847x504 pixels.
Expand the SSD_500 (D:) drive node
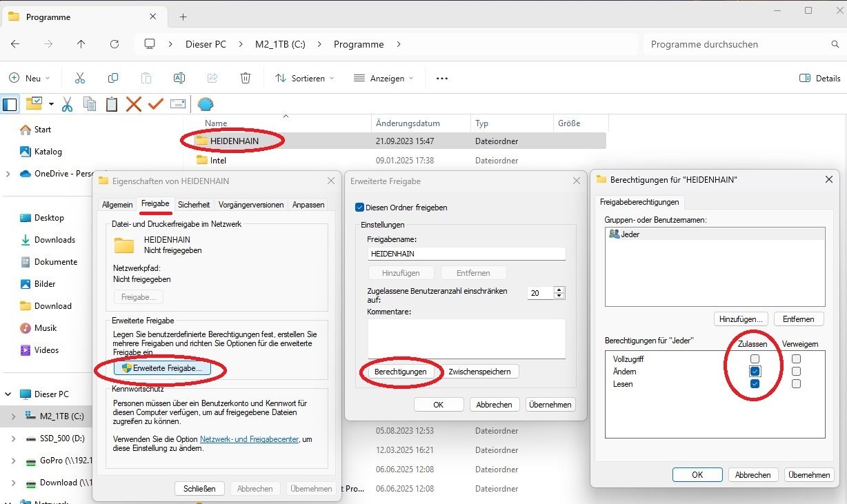point(14,439)
